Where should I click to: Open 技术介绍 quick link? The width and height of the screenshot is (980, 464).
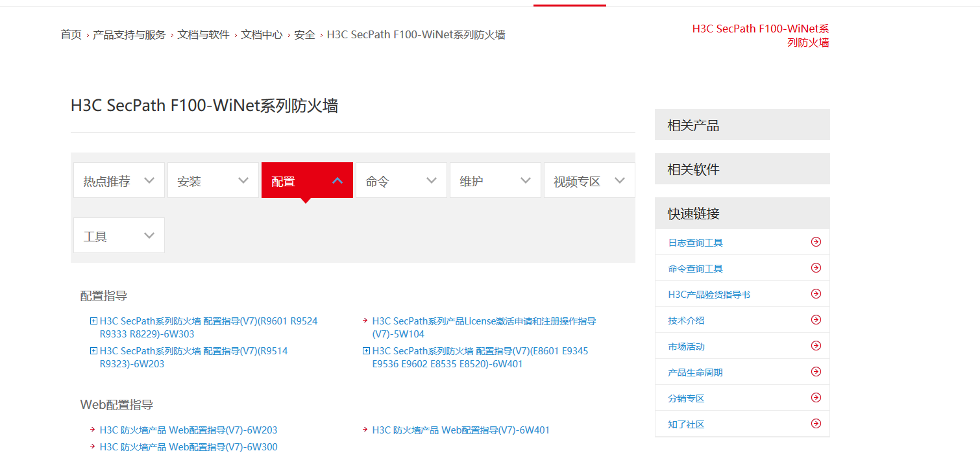686,321
